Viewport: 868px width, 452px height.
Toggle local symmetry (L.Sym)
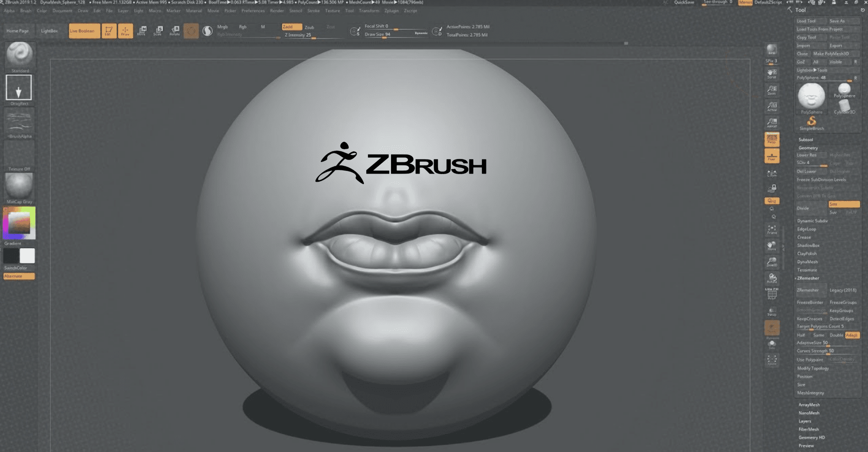pyautogui.click(x=772, y=173)
